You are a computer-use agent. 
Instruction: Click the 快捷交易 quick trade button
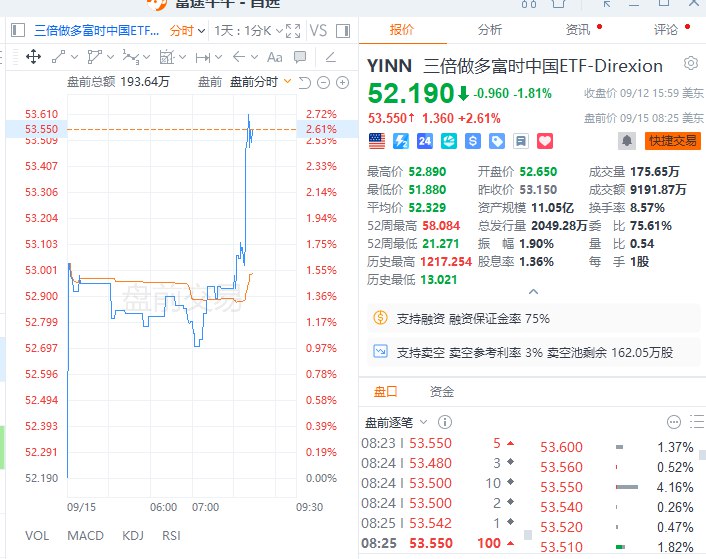tap(673, 141)
